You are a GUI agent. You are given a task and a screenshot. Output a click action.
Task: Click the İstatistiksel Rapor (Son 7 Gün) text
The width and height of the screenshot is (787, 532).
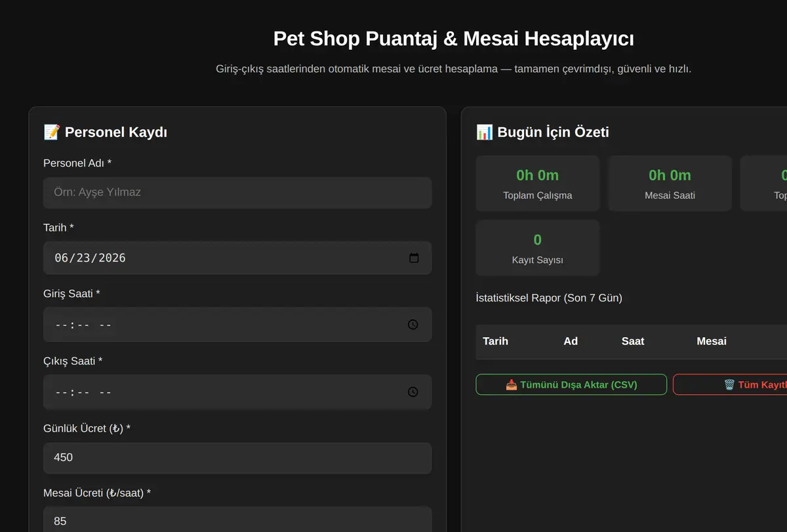point(549,298)
